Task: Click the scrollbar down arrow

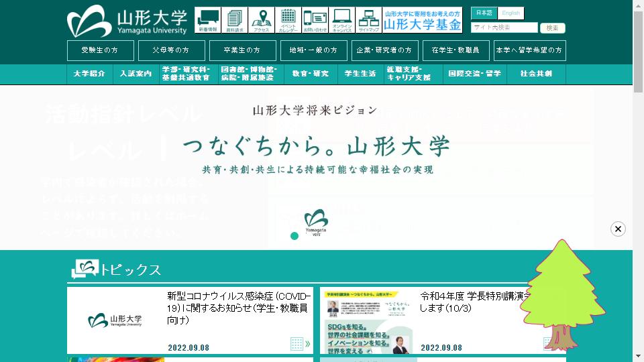Action: [638, 356]
